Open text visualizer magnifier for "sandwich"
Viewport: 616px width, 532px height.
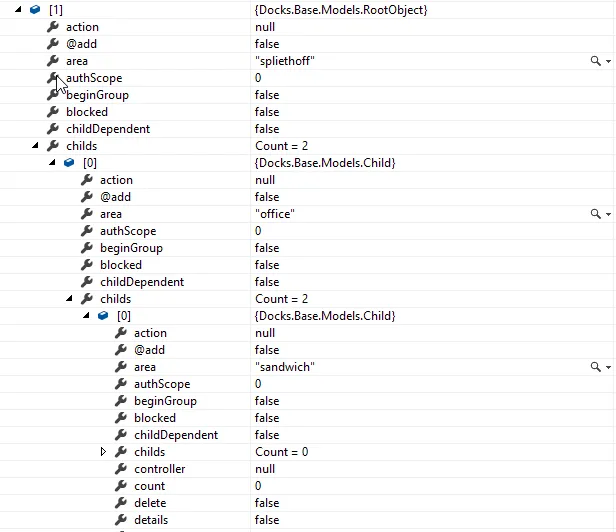tap(596, 367)
